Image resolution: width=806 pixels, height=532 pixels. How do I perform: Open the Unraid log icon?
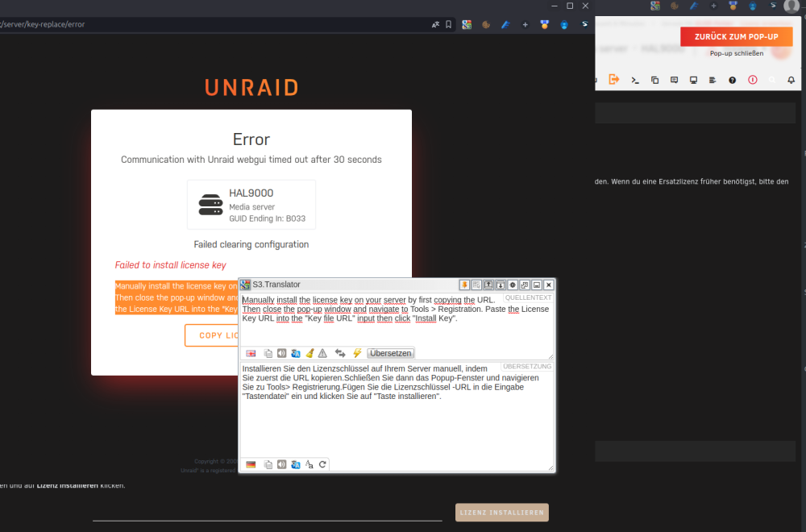(x=713, y=80)
